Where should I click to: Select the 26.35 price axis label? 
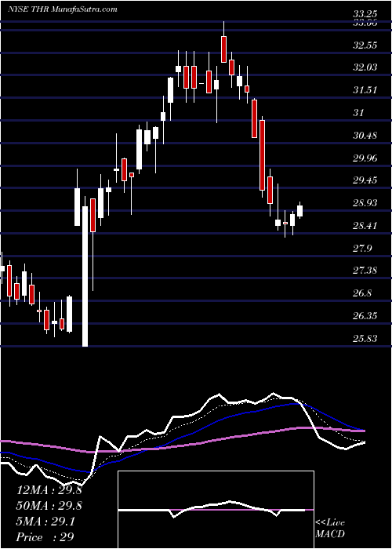tap(365, 316)
